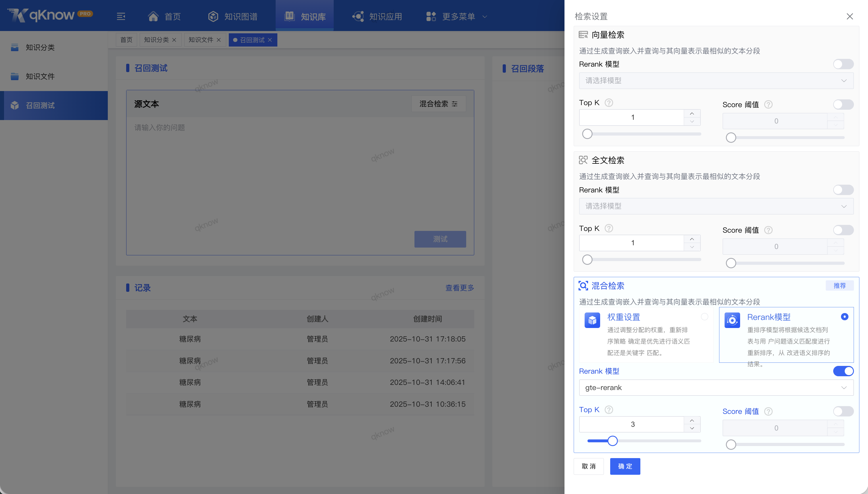Select the 知识应用 navigation icon
The height and width of the screenshot is (494, 868).
[x=358, y=16]
